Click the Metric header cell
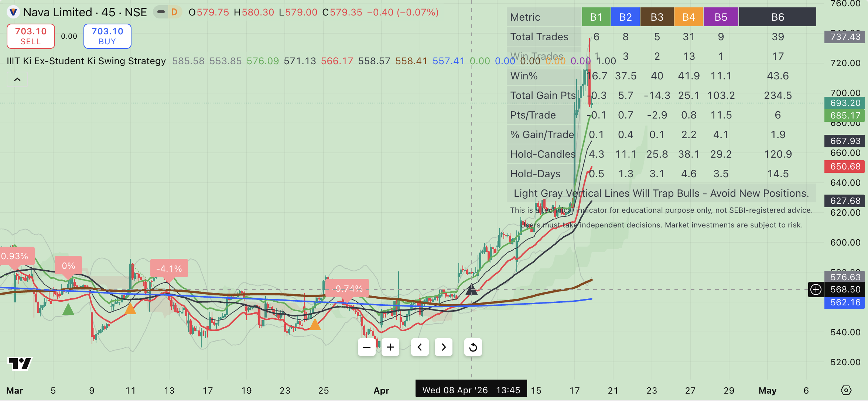Screen dimensions: 868x401 (x=544, y=17)
